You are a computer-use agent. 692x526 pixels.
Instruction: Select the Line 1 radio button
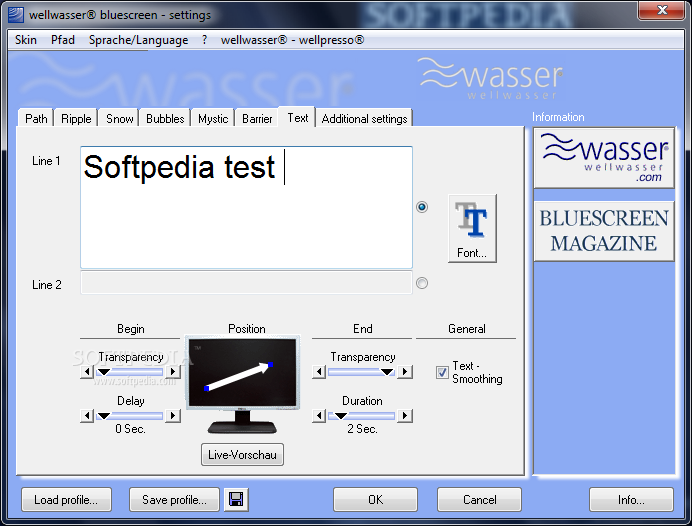pyautogui.click(x=422, y=207)
